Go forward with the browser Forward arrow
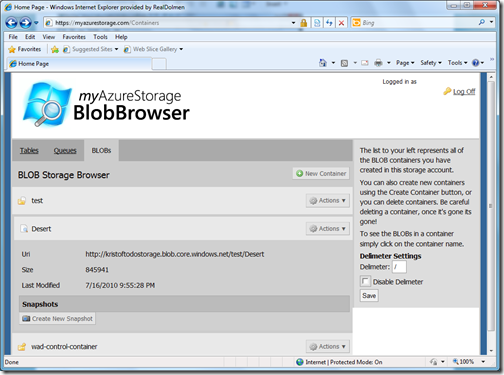 pos(25,23)
